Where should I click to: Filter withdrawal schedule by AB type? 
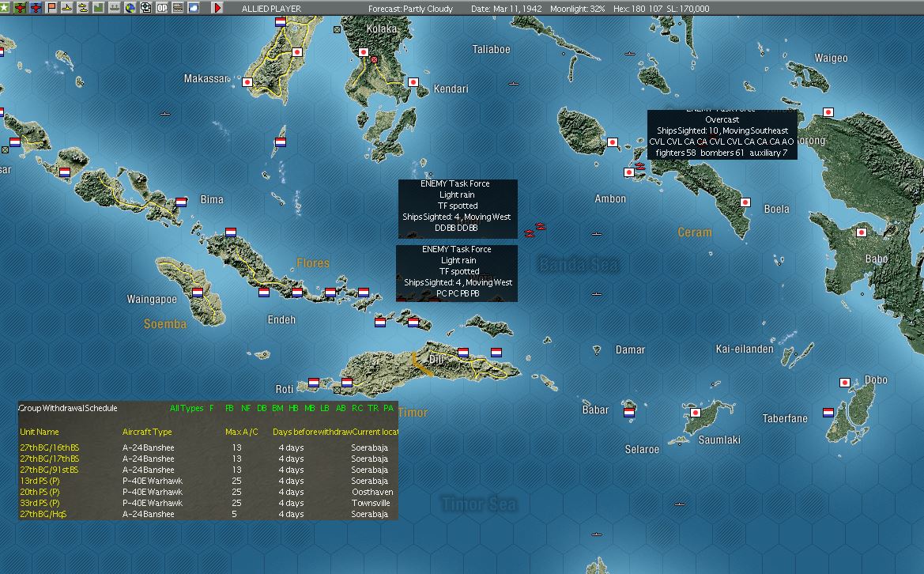click(x=341, y=408)
